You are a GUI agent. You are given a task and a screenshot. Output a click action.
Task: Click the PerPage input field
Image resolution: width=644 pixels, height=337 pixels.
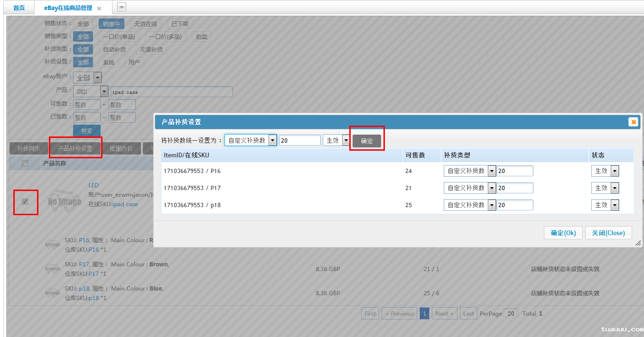tap(511, 313)
